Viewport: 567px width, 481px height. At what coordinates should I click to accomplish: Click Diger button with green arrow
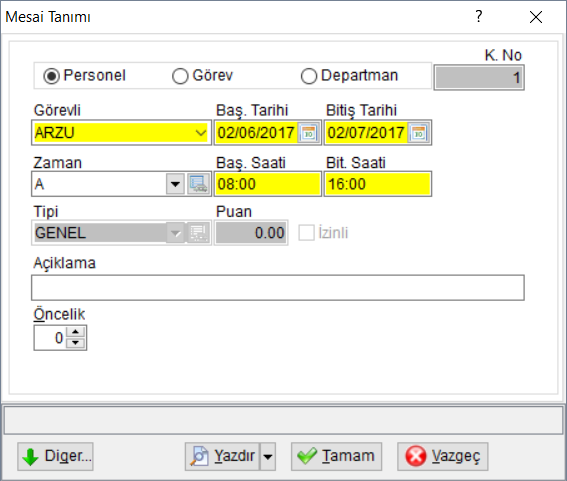[x=55, y=456]
